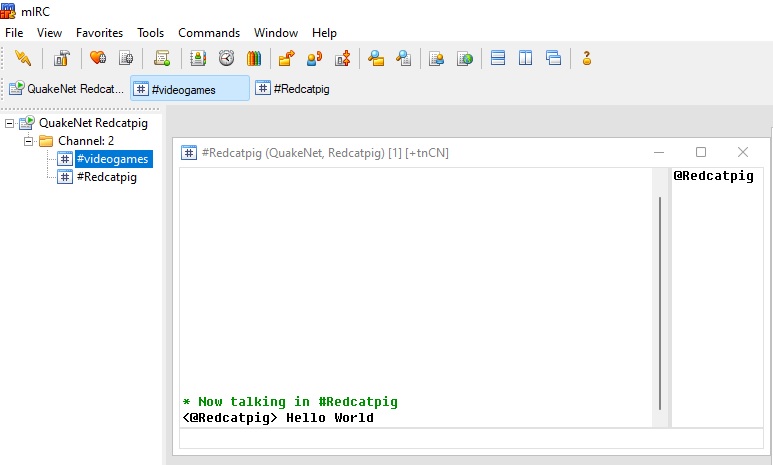This screenshot has height=465, width=773.
Task: Open Received Files magnifier-folder icon
Action: [x=376, y=58]
